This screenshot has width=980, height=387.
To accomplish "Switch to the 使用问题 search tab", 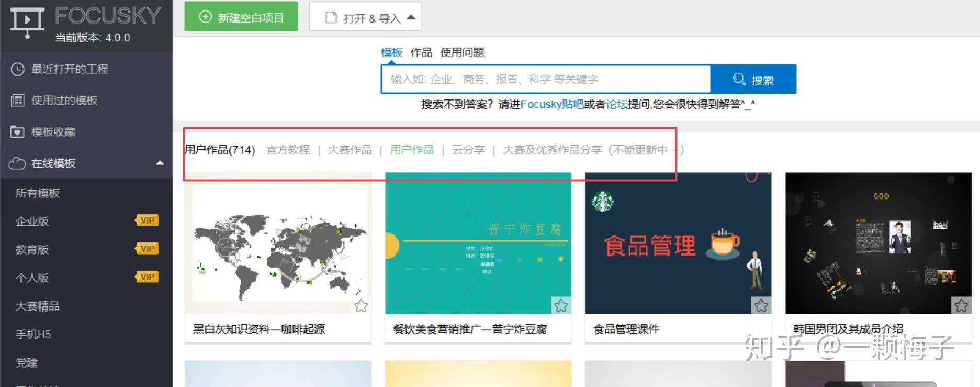I will pos(462,52).
